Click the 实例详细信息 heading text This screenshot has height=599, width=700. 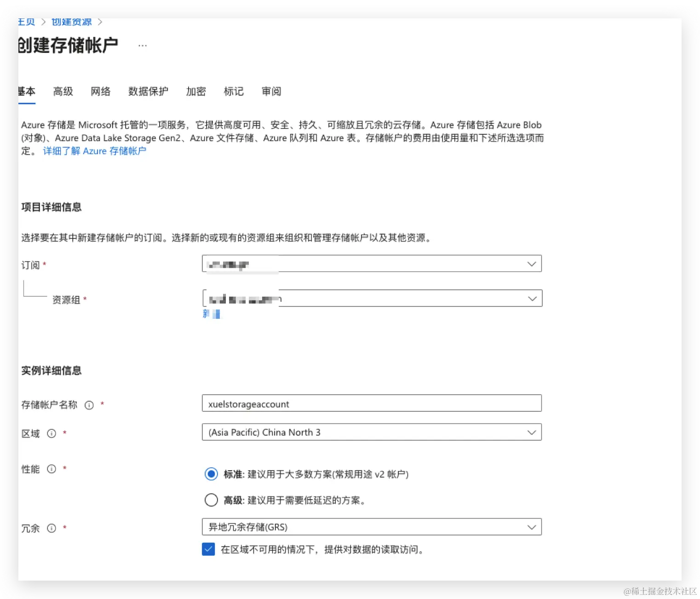point(52,370)
